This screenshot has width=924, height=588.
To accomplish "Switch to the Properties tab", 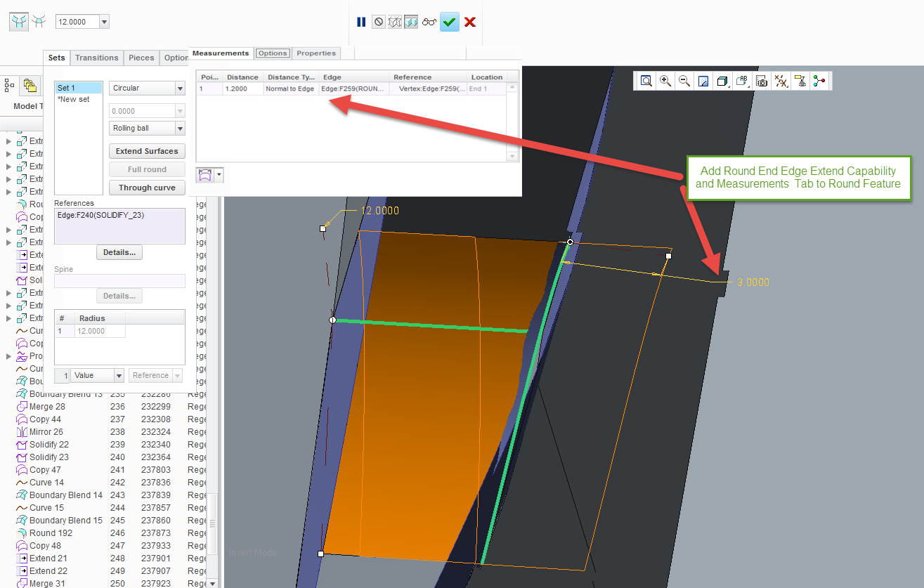I will tap(316, 53).
